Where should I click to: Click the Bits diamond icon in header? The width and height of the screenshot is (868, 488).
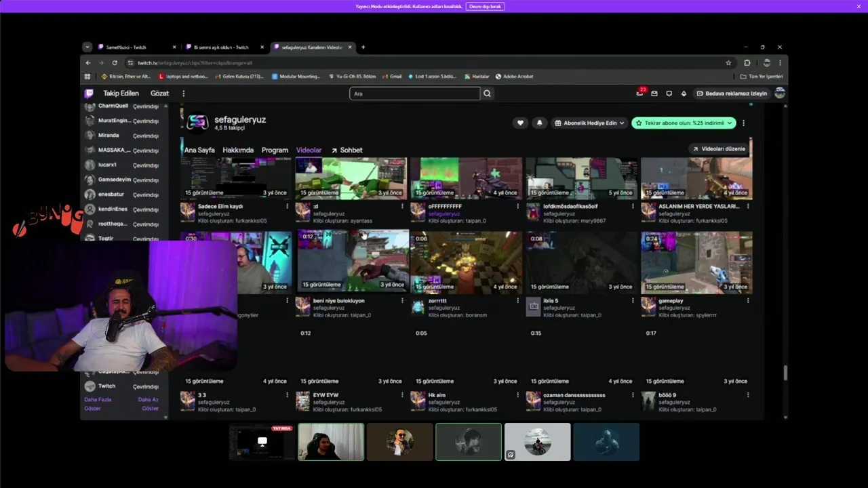pyautogui.click(x=684, y=94)
